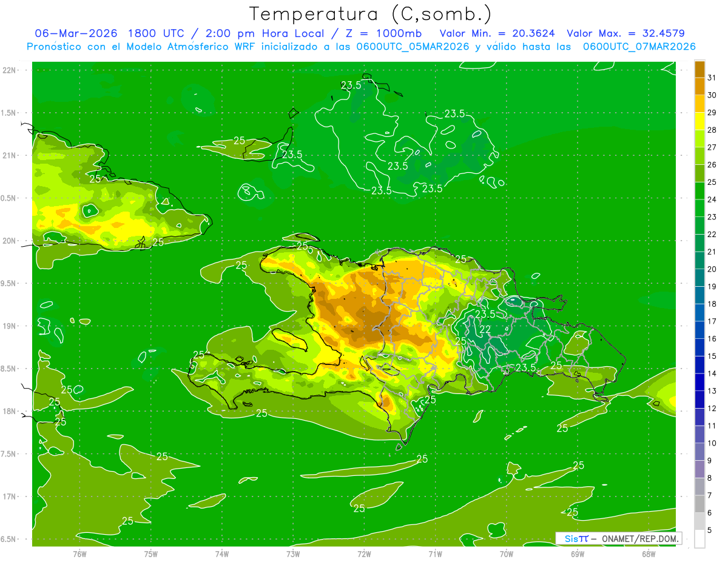Click the dark blue swatch between 13 and 14

699,382
